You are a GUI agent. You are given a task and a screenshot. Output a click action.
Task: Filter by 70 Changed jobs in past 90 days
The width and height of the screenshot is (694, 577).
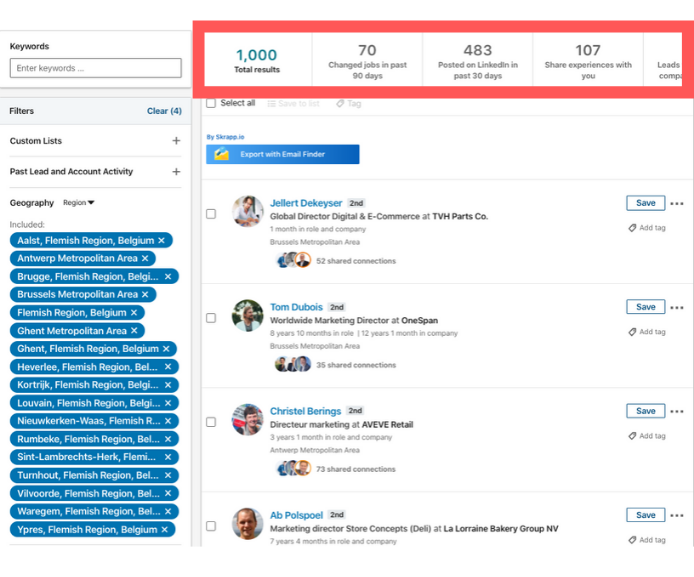[367, 60]
